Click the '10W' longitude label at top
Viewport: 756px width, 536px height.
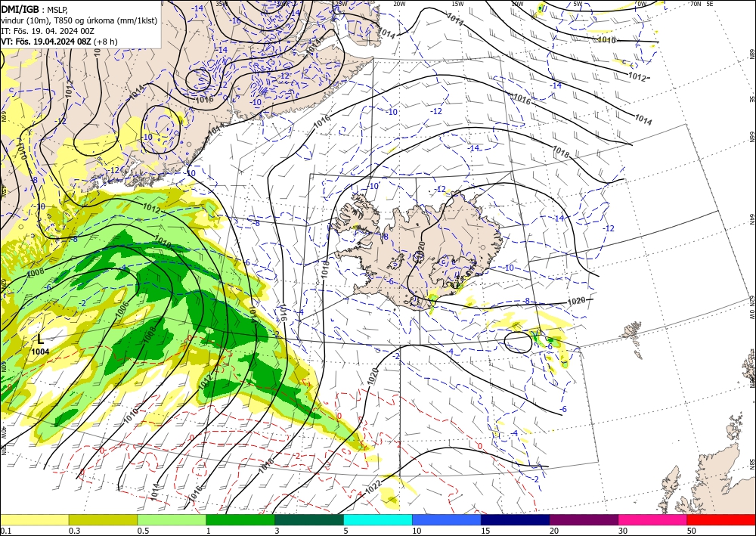pos(517,4)
